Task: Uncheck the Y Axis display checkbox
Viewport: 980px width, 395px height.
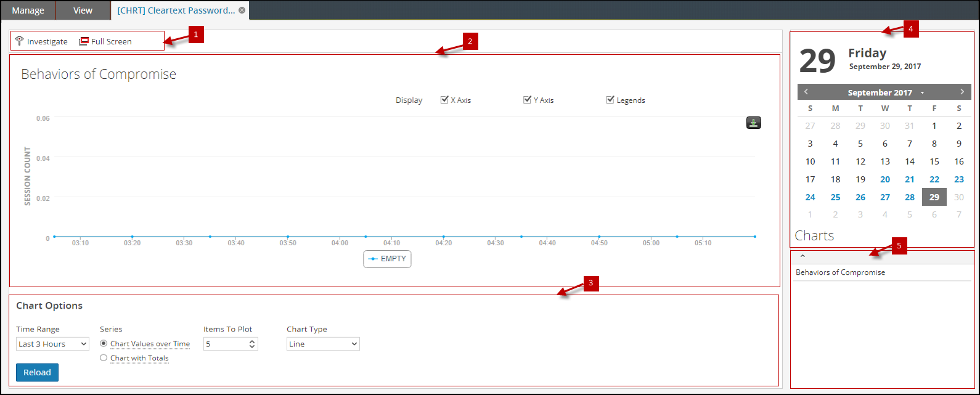Action: coord(527,100)
